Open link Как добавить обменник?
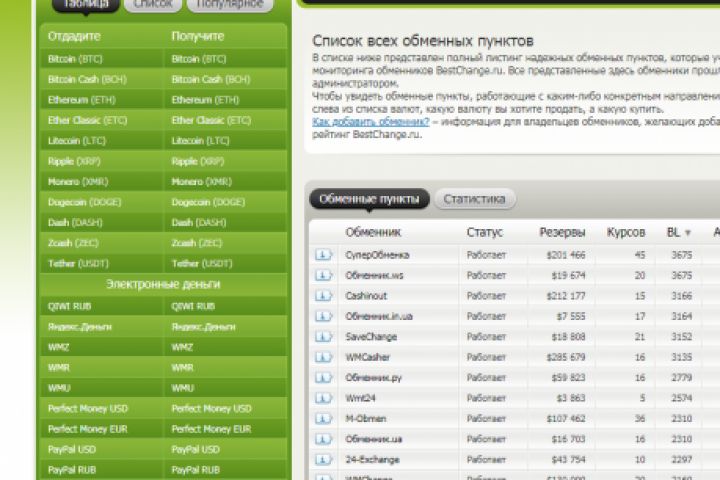Image resolution: width=720 pixels, height=480 pixels. coord(371,122)
